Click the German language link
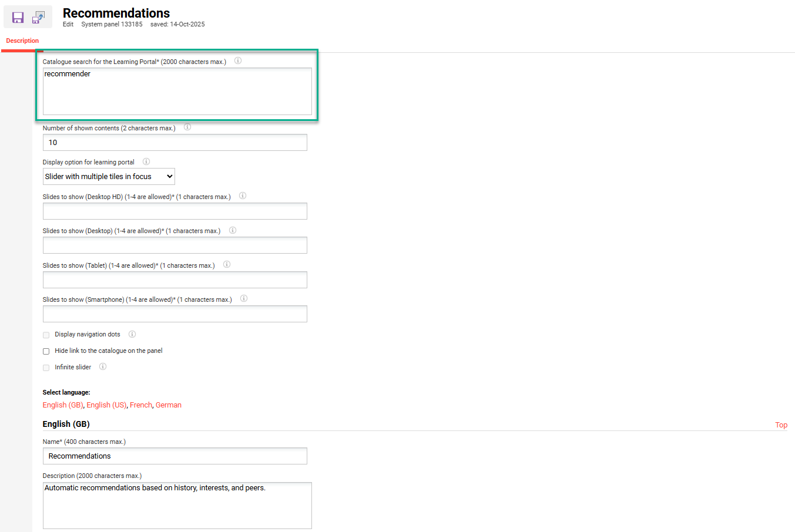Viewport: 795px width, 532px height. [168, 405]
